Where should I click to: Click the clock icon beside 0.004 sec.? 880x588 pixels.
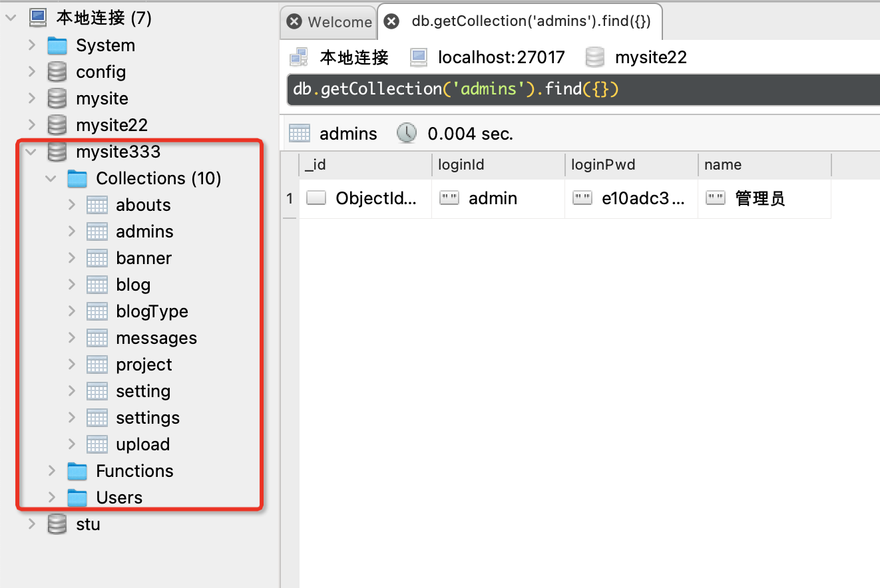tap(406, 133)
